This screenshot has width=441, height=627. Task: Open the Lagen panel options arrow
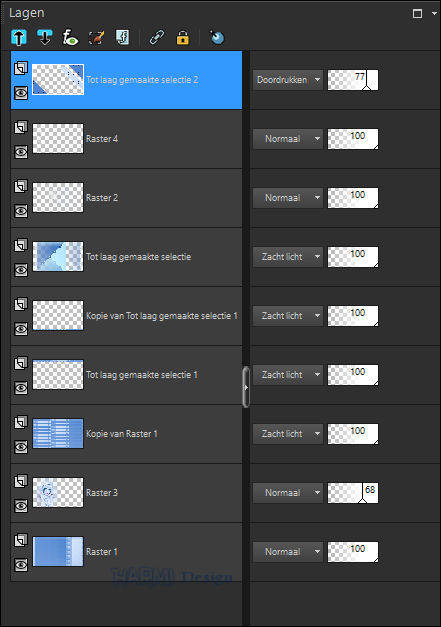point(434,13)
